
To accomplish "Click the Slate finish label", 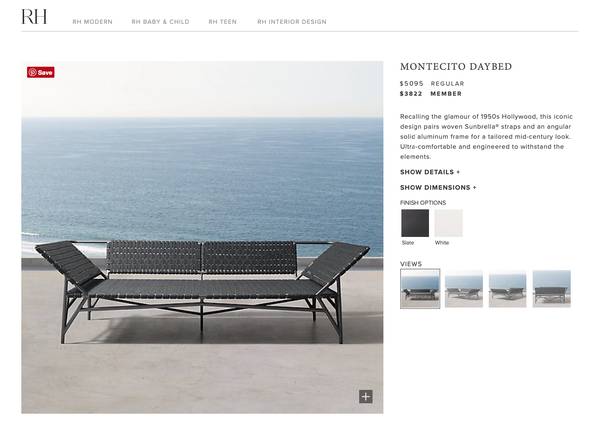I will point(408,243).
